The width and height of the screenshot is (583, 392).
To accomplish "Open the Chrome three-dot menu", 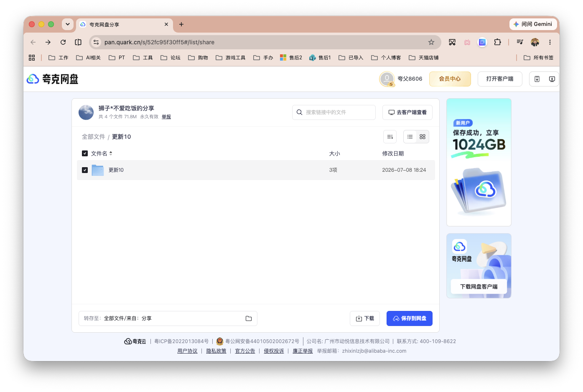I will click(x=550, y=42).
